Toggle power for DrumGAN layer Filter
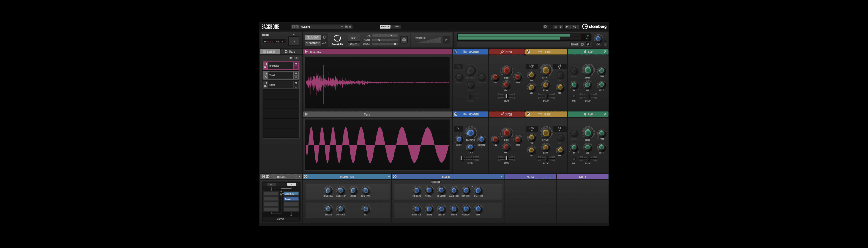868x248 pixels. tap(528, 52)
